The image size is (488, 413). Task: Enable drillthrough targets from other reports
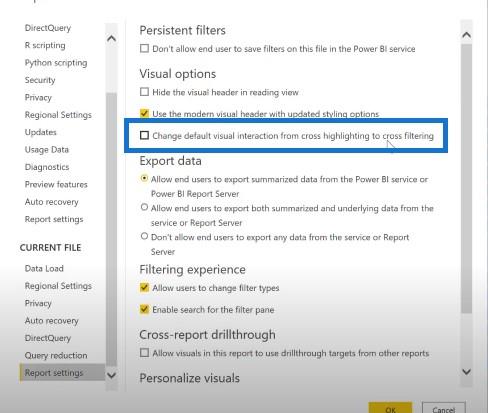pyautogui.click(x=144, y=353)
